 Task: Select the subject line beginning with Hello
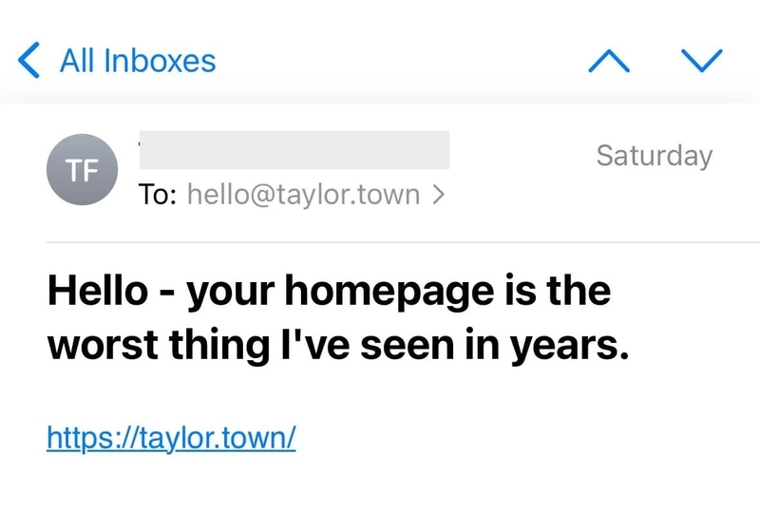click(x=338, y=317)
